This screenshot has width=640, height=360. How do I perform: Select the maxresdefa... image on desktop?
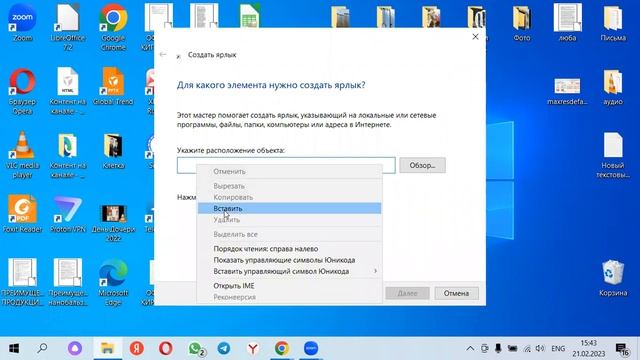pos(567,91)
